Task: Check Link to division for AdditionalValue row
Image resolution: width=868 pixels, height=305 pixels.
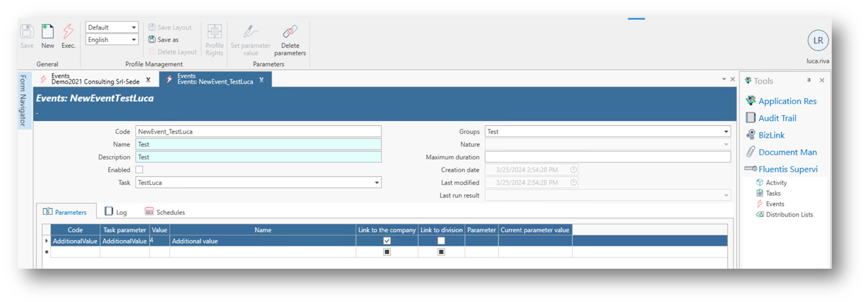Action: pos(441,241)
